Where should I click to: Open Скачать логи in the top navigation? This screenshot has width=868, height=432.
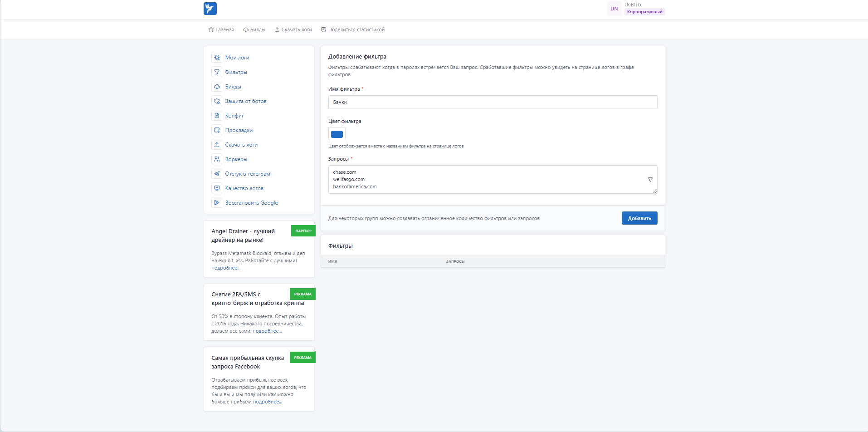point(293,29)
